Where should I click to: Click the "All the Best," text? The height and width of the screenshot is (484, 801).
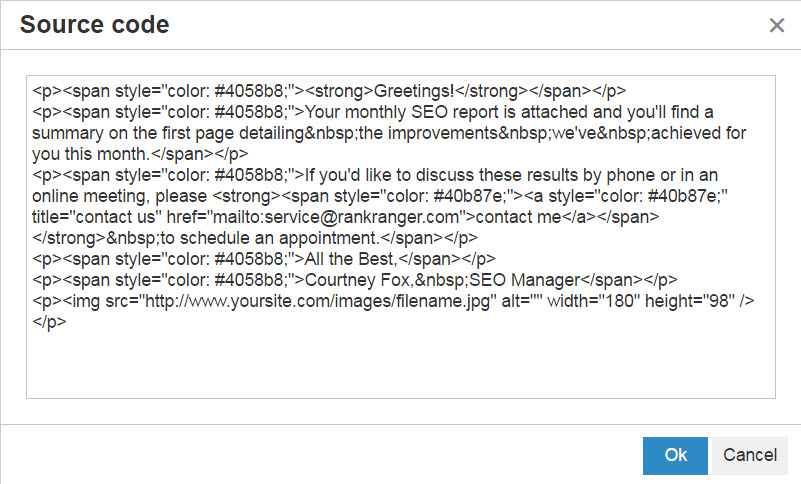(x=352, y=260)
